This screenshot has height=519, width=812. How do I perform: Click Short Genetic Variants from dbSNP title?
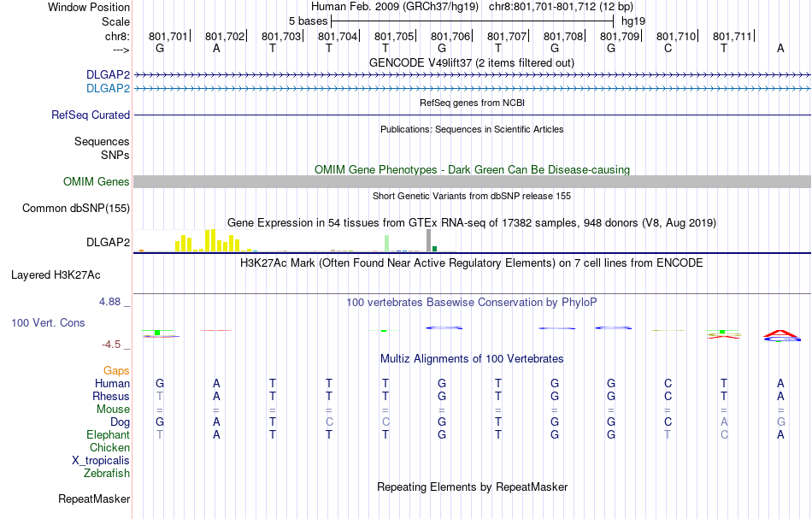pos(472,196)
